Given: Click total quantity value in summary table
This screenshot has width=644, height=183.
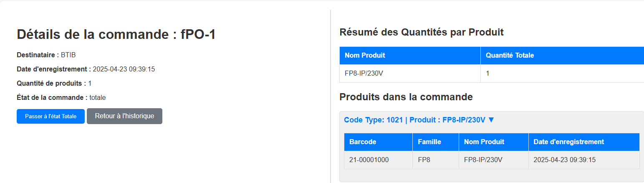Looking at the screenshot, I should (x=487, y=74).
